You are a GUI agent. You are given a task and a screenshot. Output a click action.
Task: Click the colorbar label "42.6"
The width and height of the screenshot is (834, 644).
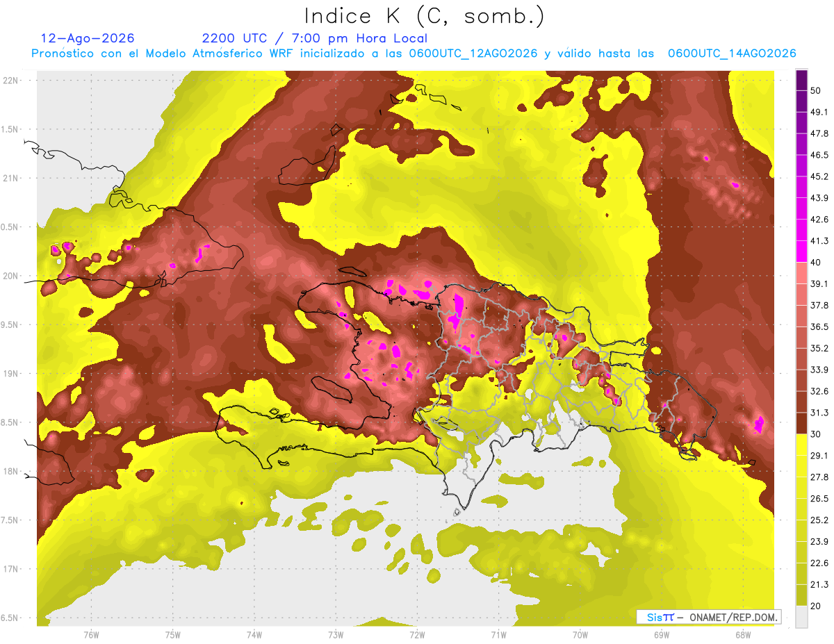tap(819, 220)
